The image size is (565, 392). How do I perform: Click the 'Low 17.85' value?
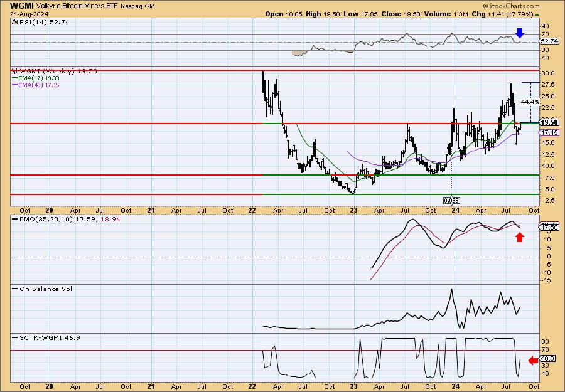[361, 14]
